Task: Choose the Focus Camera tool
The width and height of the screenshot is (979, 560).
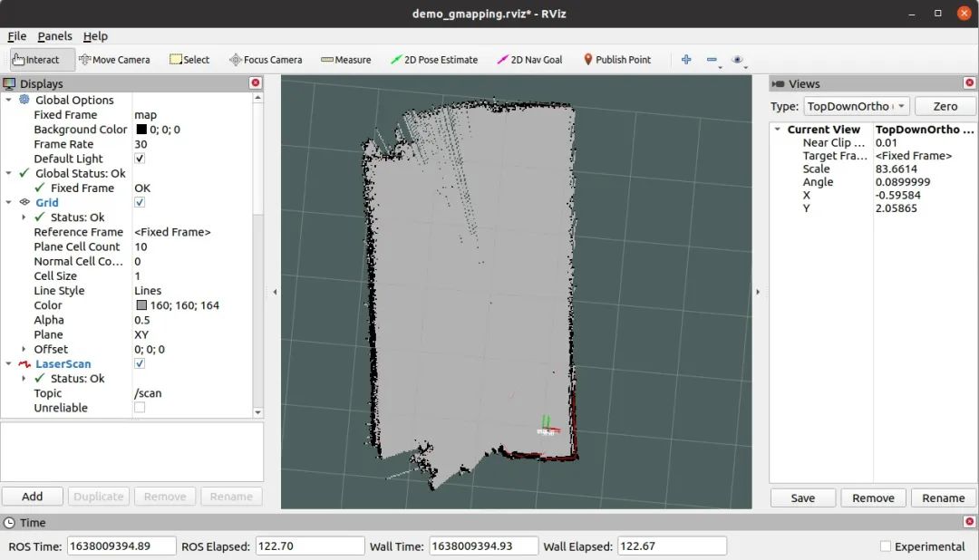Action: pos(265,59)
